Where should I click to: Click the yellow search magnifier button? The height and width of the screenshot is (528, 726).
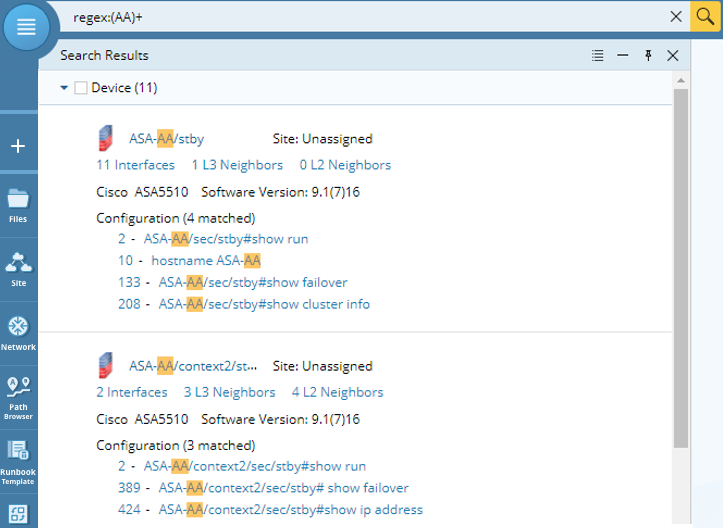tap(705, 16)
